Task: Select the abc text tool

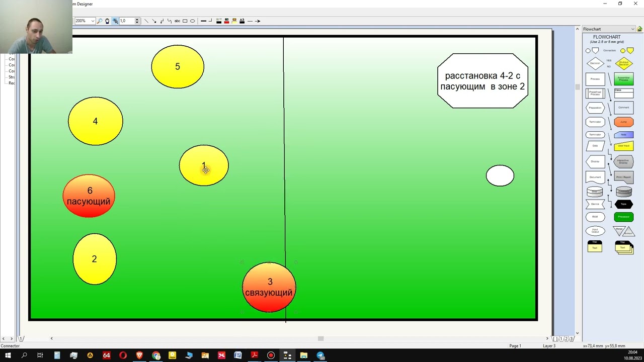Action: tap(177, 21)
